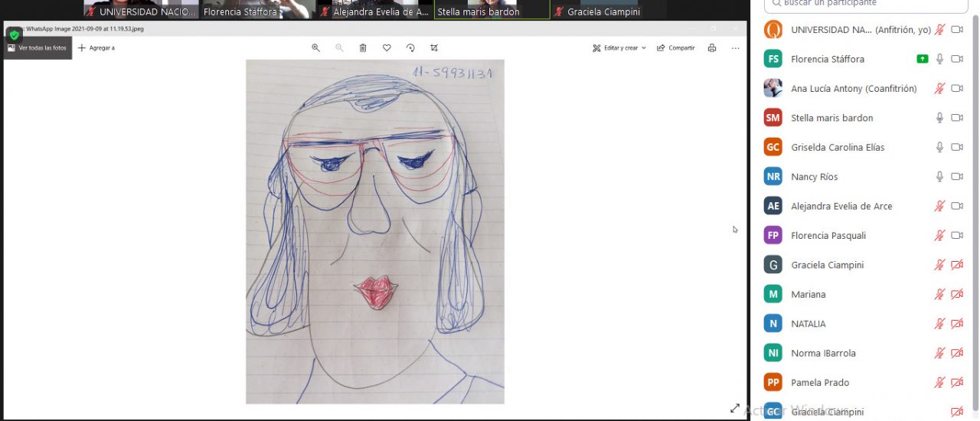Expand the Editar y crear dropdown
This screenshot has width=980, height=421.
click(619, 47)
